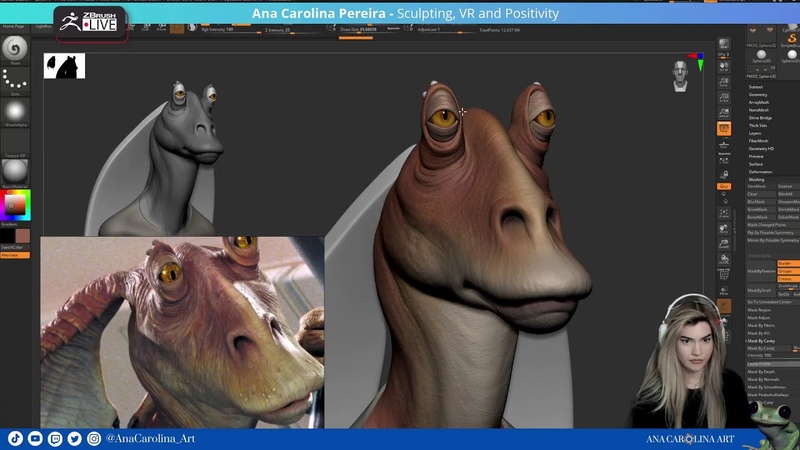The image size is (800, 450).
Task: Toggle the Groups option for MaskByFeature
Action: [x=788, y=271]
